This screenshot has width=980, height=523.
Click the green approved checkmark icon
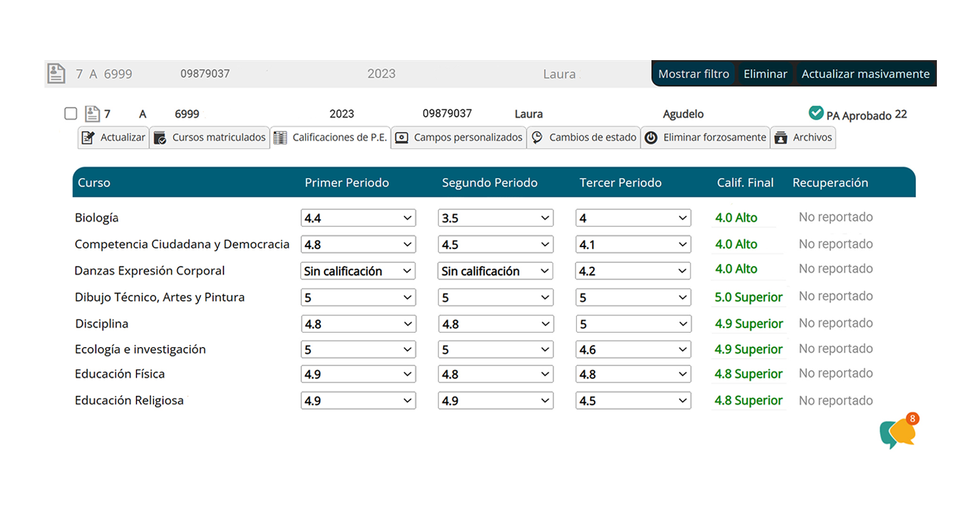815,114
